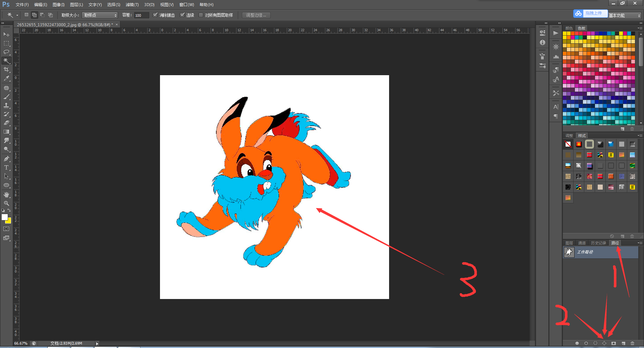Switch to the 通道 channels tab

(582, 243)
